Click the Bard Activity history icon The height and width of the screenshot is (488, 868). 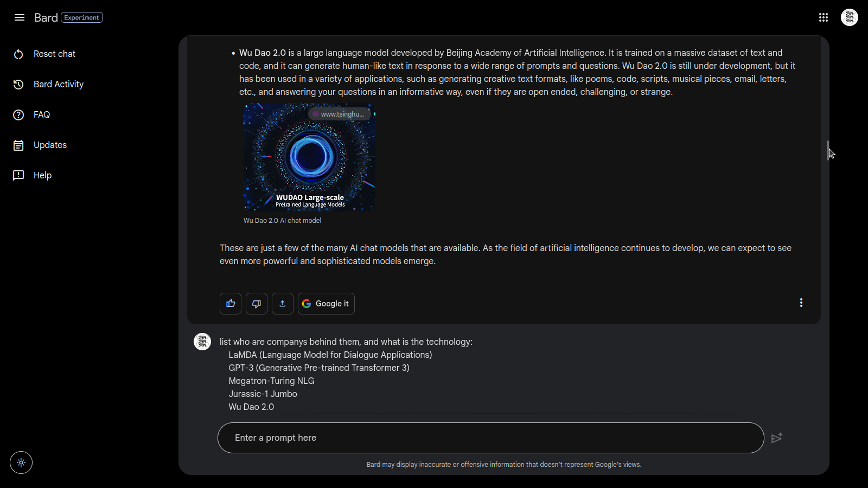point(18,85)
